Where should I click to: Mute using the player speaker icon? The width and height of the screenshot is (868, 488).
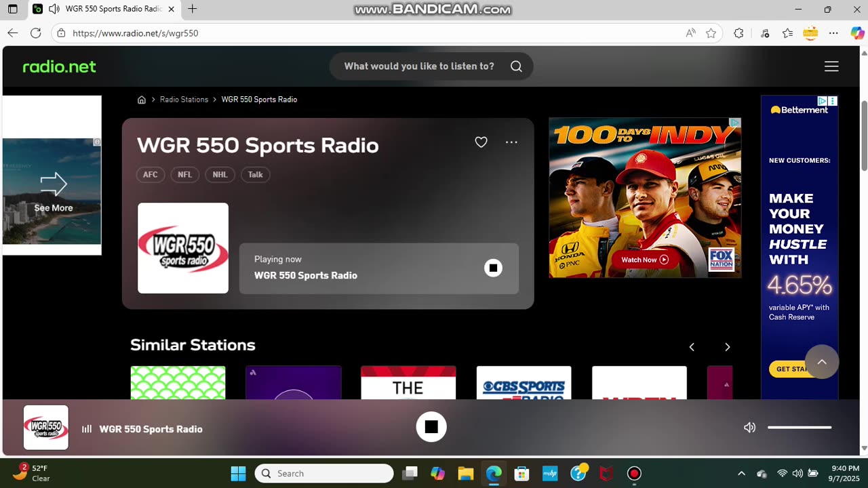click(749, 428)
